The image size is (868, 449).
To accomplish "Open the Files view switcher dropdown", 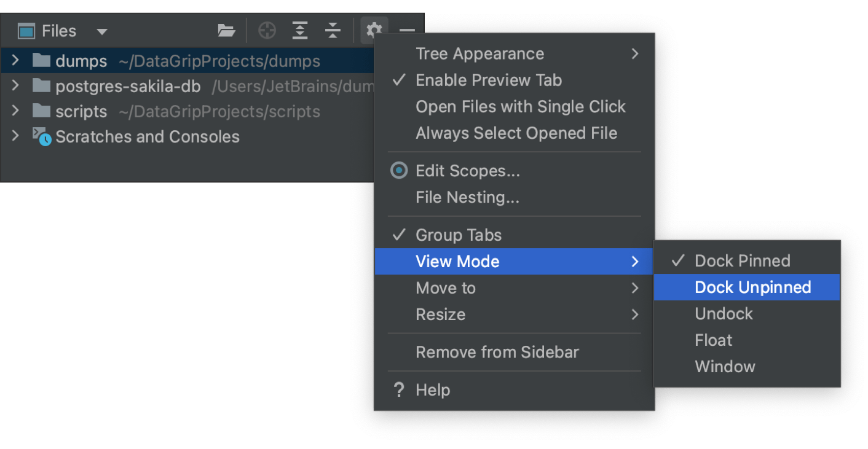I will click(x=102, y=31).
